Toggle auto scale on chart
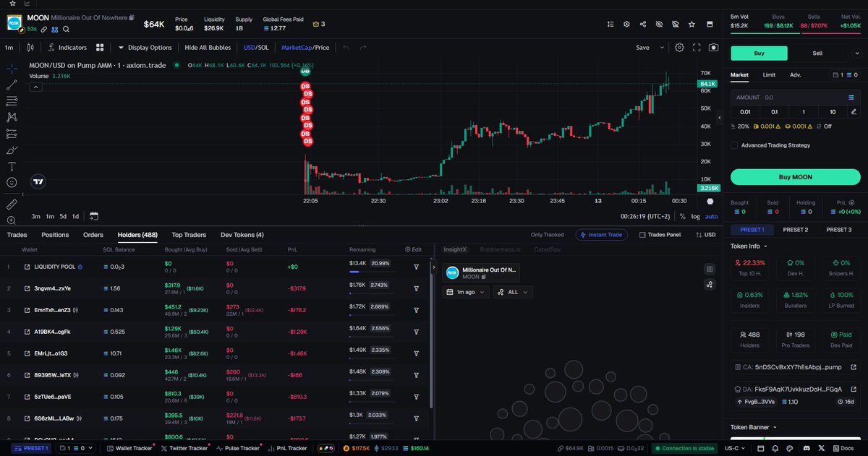Viewport: 868px width, 456px height. (x=711, y=216)
